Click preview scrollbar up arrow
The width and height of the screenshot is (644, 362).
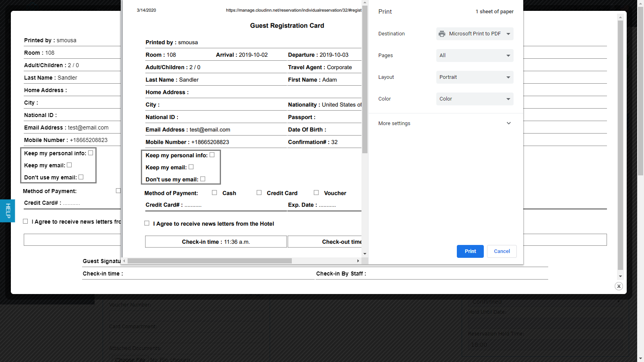(x=365, y=2)
